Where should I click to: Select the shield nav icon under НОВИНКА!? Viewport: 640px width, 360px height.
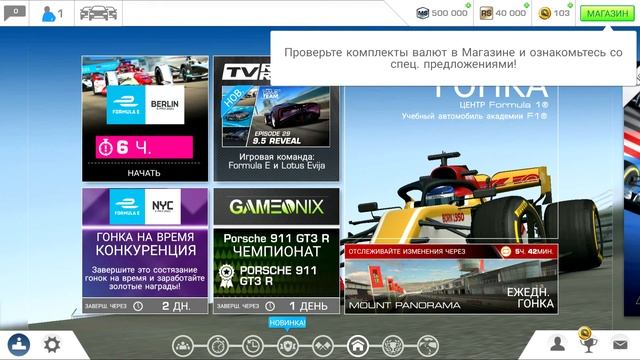click(288, 346)
